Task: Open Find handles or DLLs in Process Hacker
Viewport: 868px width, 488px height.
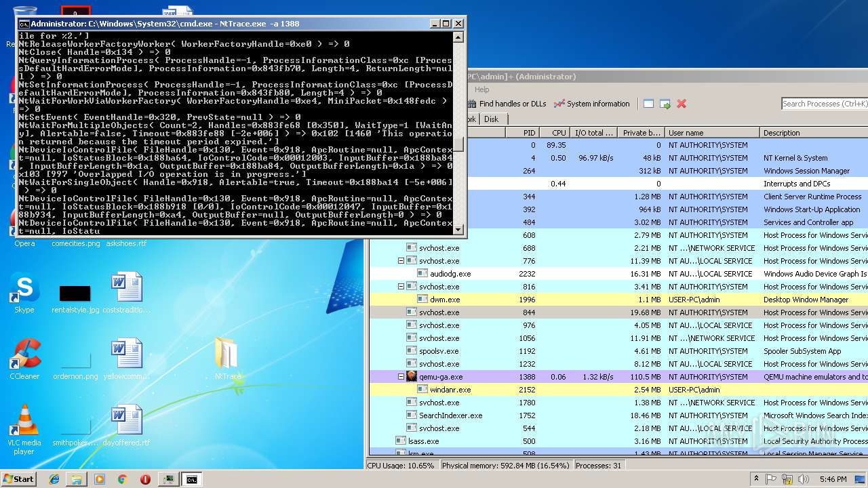Action: pyautogui.click(x=507, y=104)
